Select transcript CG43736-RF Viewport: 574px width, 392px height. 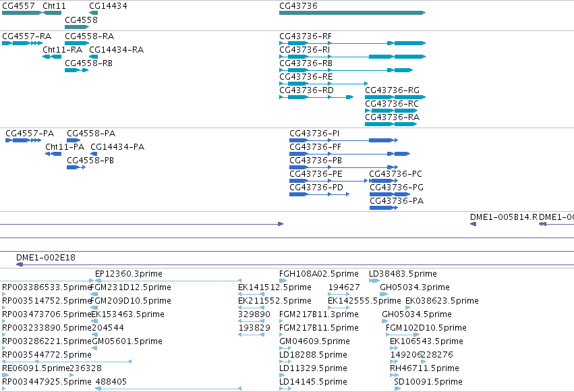tap(352, 43)
